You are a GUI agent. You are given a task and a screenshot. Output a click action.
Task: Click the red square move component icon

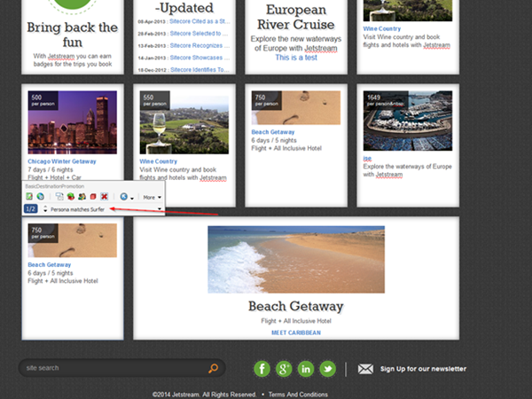click(x=93, y=197)
